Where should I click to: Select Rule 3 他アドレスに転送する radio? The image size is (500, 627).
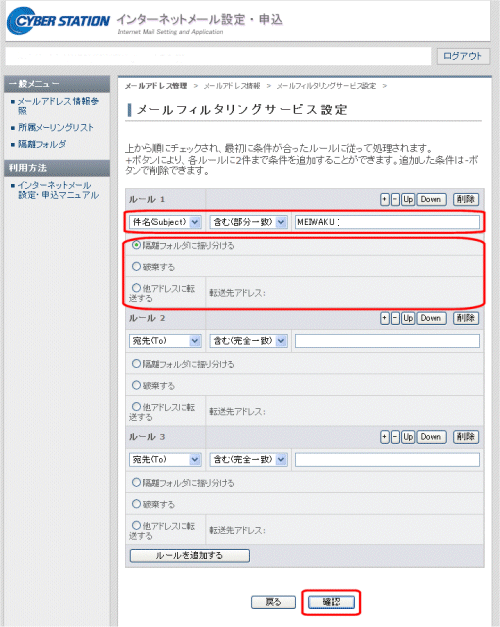point(136,525)
